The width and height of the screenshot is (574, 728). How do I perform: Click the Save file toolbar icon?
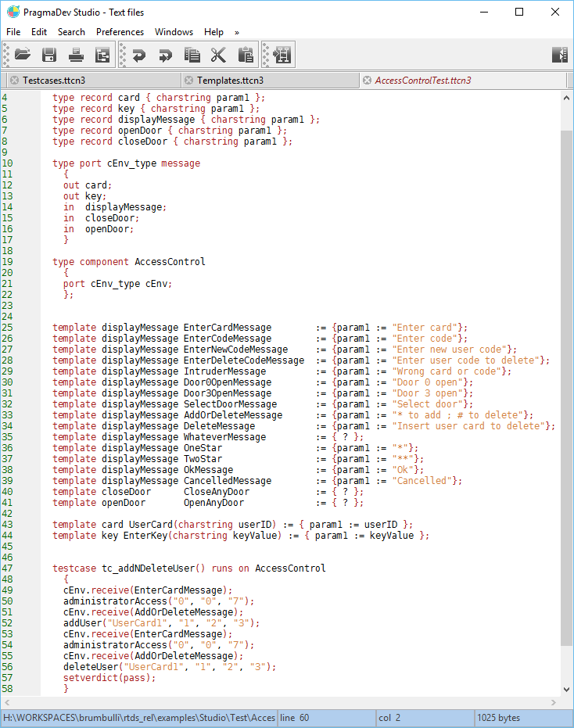49,55
